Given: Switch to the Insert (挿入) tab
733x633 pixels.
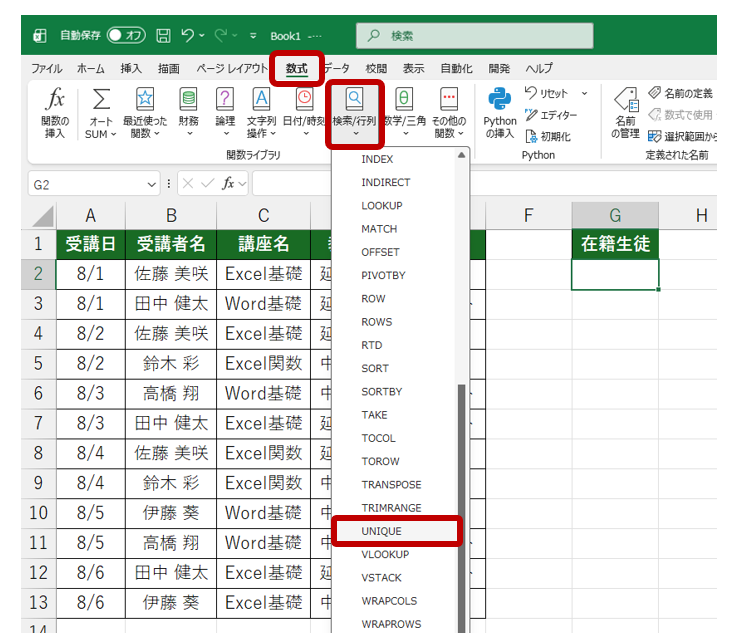Looking at the screenshot, I should (131, 69).
